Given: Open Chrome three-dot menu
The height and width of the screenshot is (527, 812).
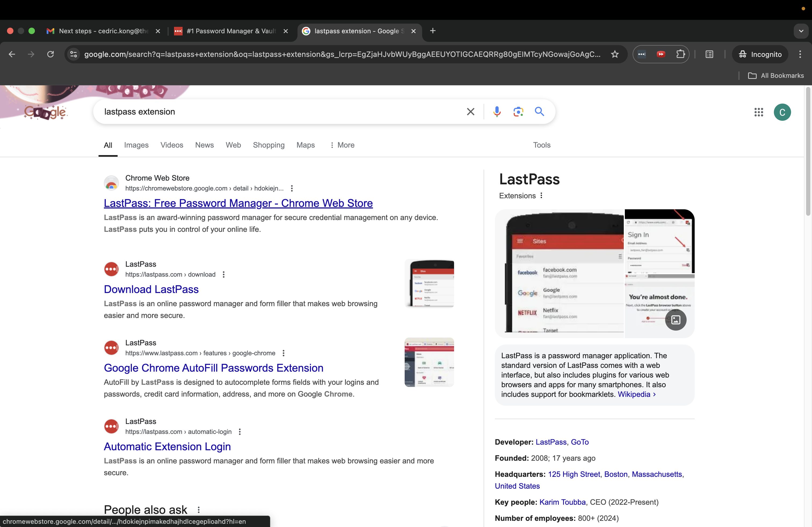Looking at the screenshot, I should coord(800,54).
